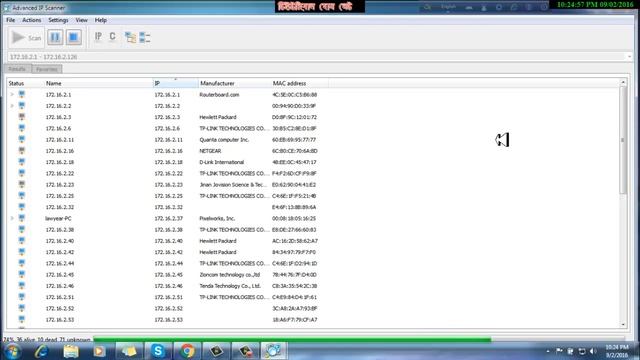This screenshot has width=640, height=360.
Task: Open Windows Explorer folder from the taskbar
Action: point(71,351)
